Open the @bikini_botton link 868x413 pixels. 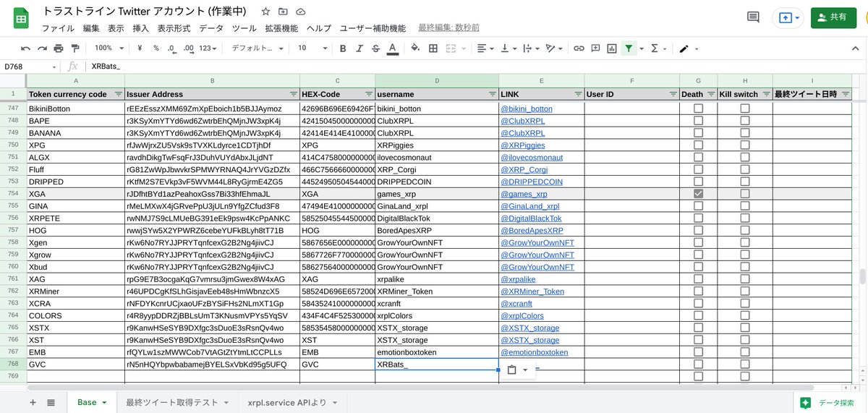pos(527,108)
